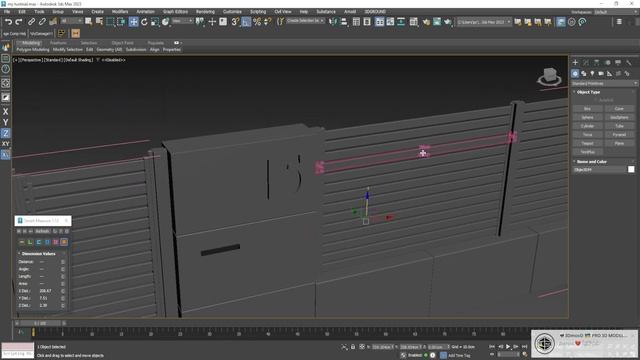Choose the Rectangular Selection Region icon
Screen dimensions: 640x360
110,22
